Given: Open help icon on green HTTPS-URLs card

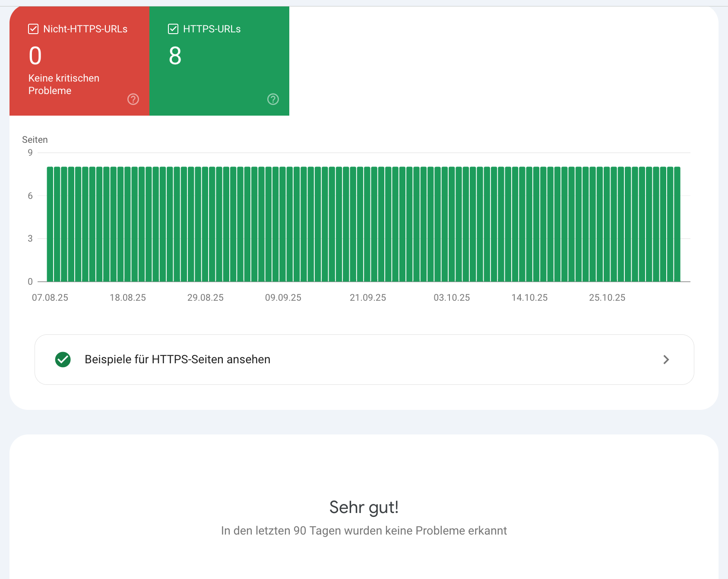Looking at the screenshot, I should (273, 99).
